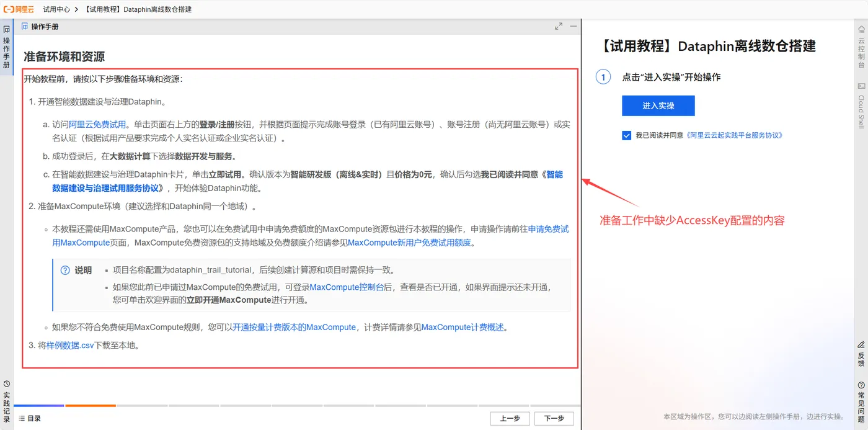868x430 pixels.
Task: Open MaxCompute新用户免费试用额度 link
Action: pos(409,243)
